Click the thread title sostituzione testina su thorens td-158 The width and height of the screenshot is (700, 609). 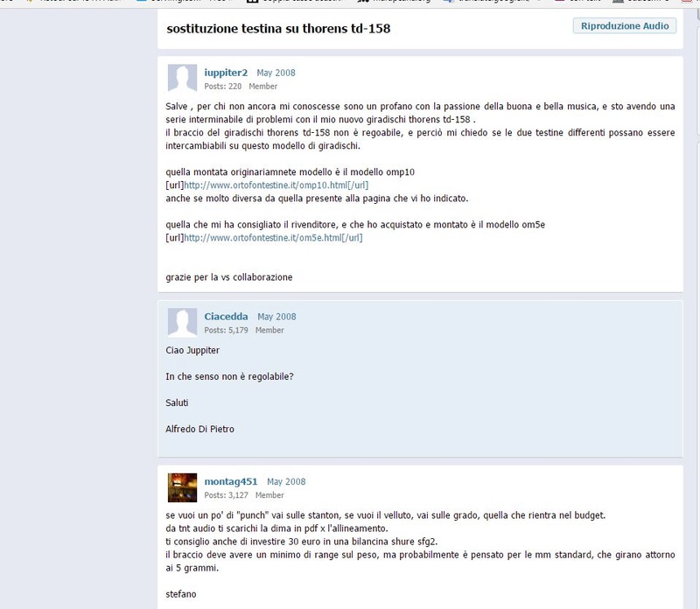click(278, 29)
